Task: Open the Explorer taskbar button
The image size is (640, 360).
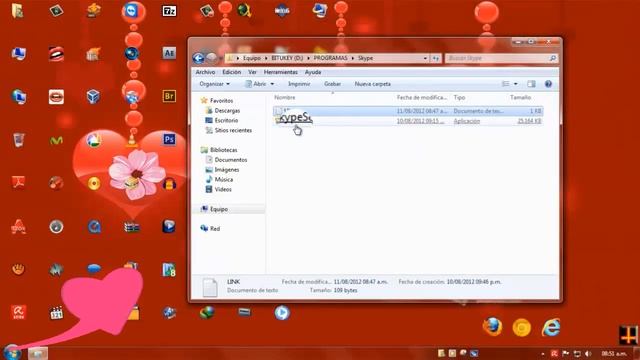Action: tap(38, 353)
